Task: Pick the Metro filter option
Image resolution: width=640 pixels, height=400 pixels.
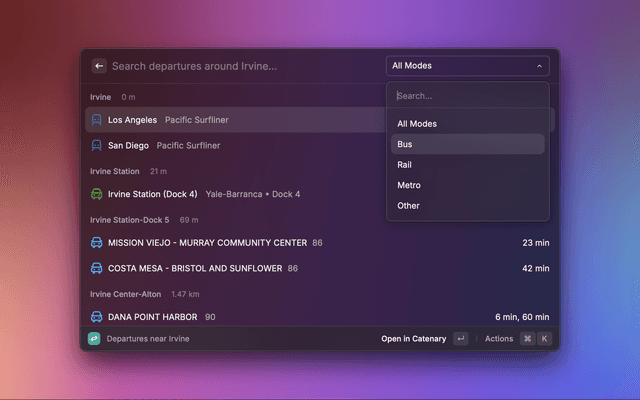Action: tap(467, 185)
